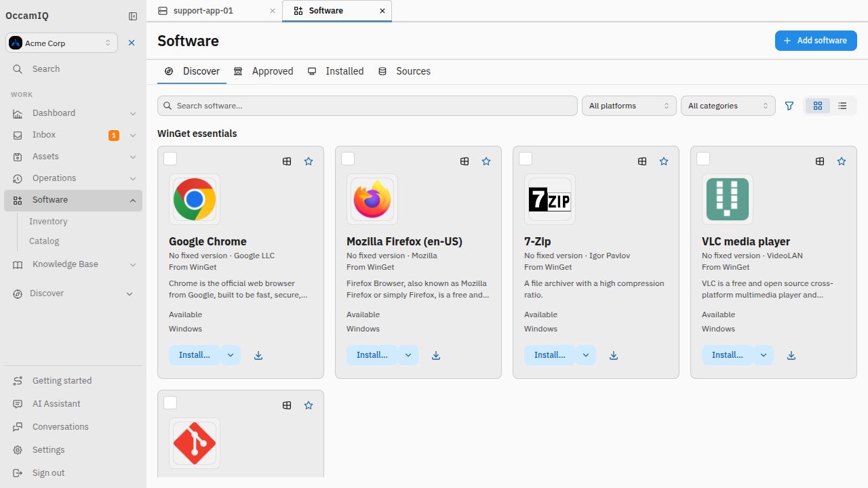Click the Firefox logo thumbnail
This screenshot has height=488, width=868.
click(372, 199)
